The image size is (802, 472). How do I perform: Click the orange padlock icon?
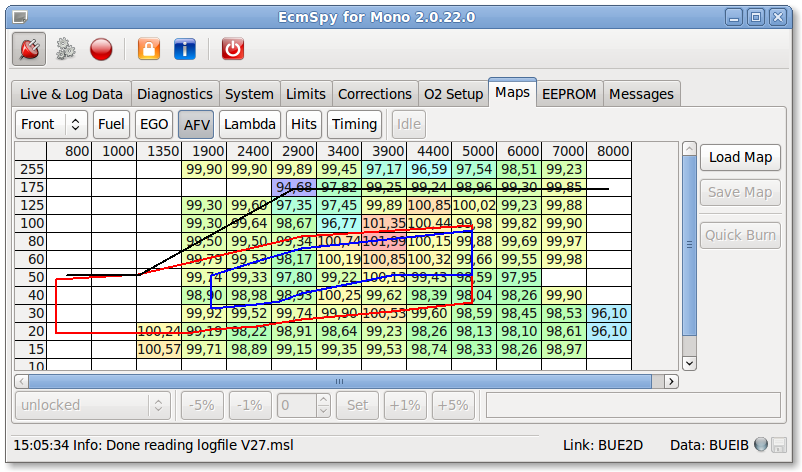149,50
